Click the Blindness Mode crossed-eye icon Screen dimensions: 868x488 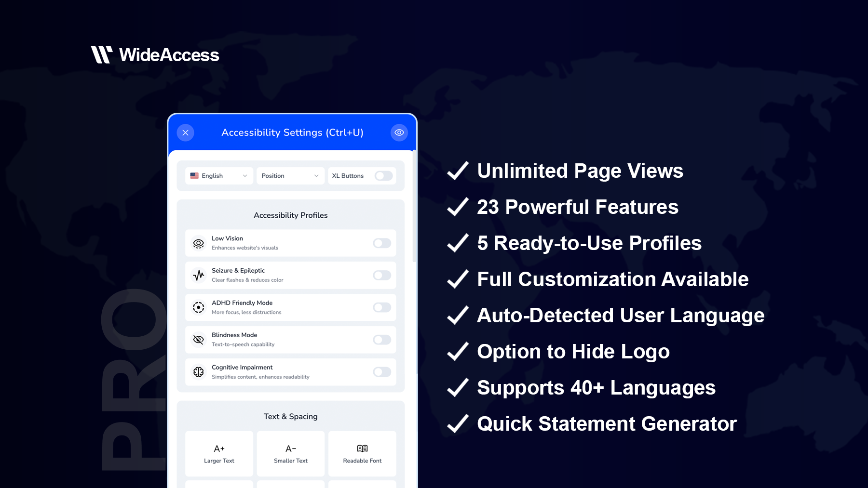coord(199,340)
